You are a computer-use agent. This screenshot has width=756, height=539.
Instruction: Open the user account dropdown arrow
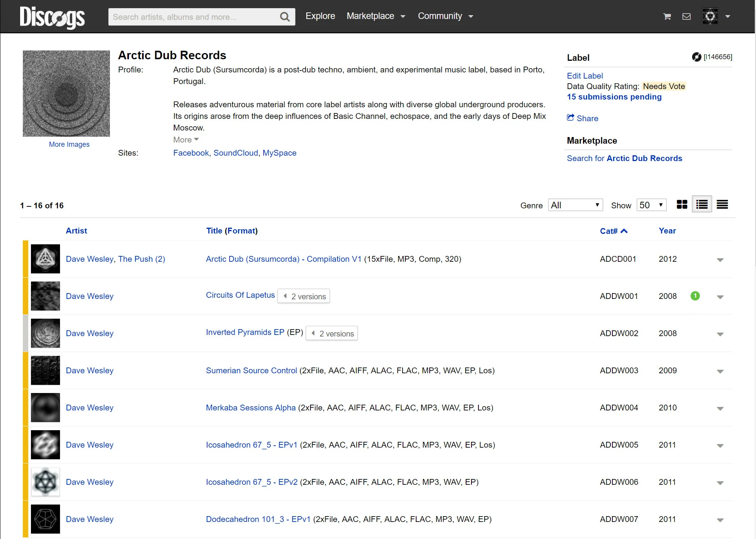pos(728,17)
